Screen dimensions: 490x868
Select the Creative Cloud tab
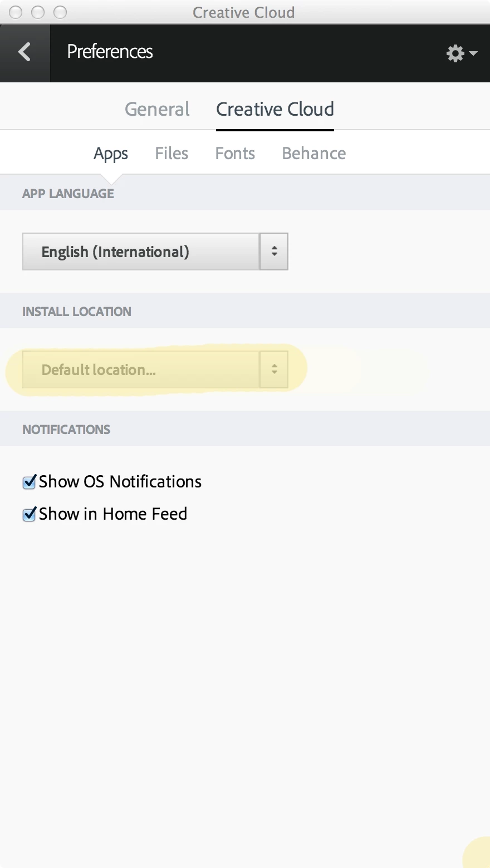click(x=275, y=109)
